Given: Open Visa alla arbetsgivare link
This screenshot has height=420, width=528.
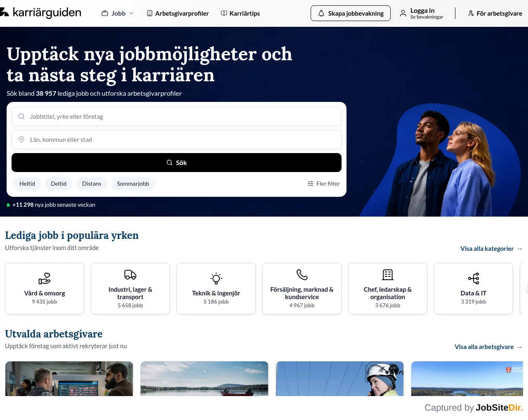Looking at the screenshot, I should [x=488, y=347].
